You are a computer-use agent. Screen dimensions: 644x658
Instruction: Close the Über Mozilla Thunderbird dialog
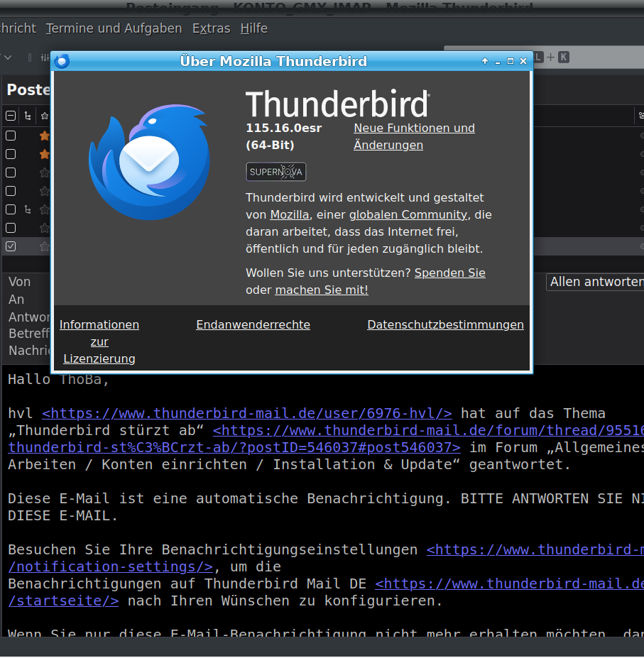point(523,61)
